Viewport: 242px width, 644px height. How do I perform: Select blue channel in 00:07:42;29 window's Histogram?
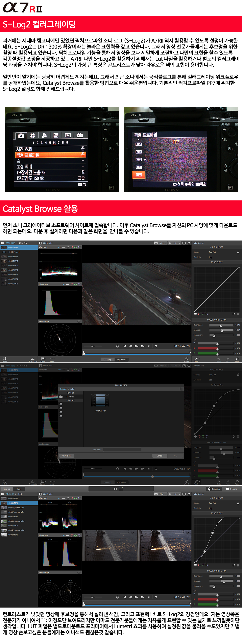(79, 284)
